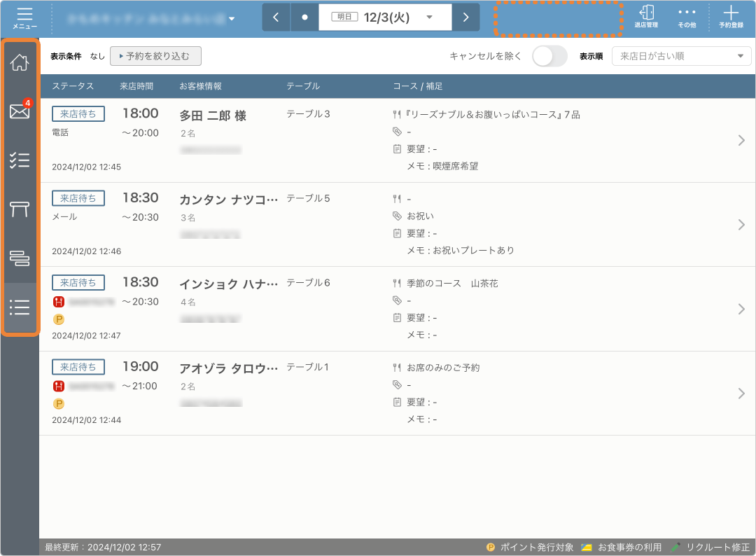The image size is (756, 556).
Task: Click the course icon beside 季節のコース
Action: coord(397,284)
